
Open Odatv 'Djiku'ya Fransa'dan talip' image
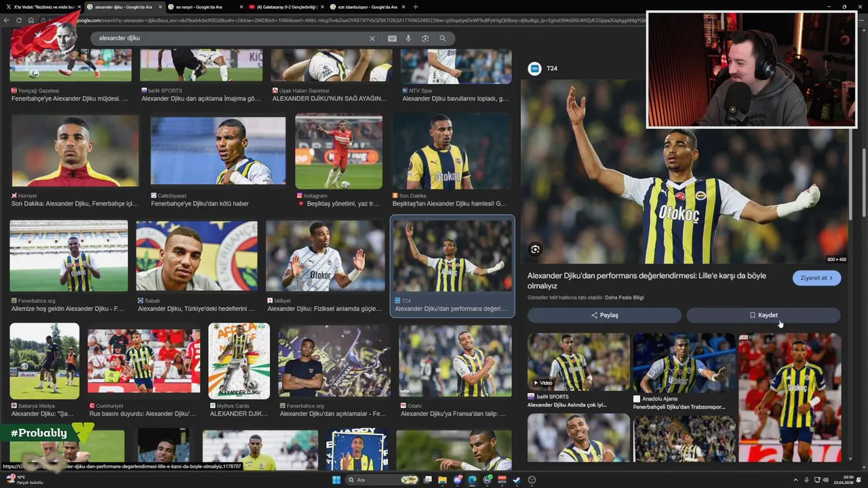pyautogui.click(x=455, y=361)
